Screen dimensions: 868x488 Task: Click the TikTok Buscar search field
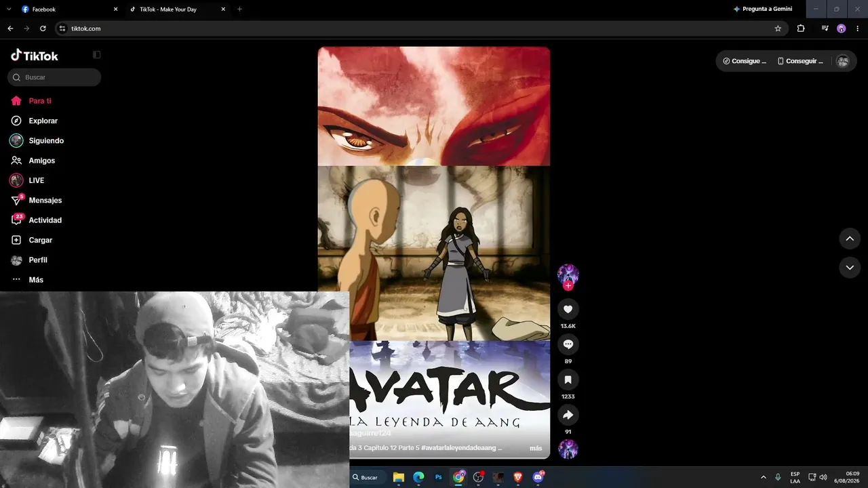54,77
